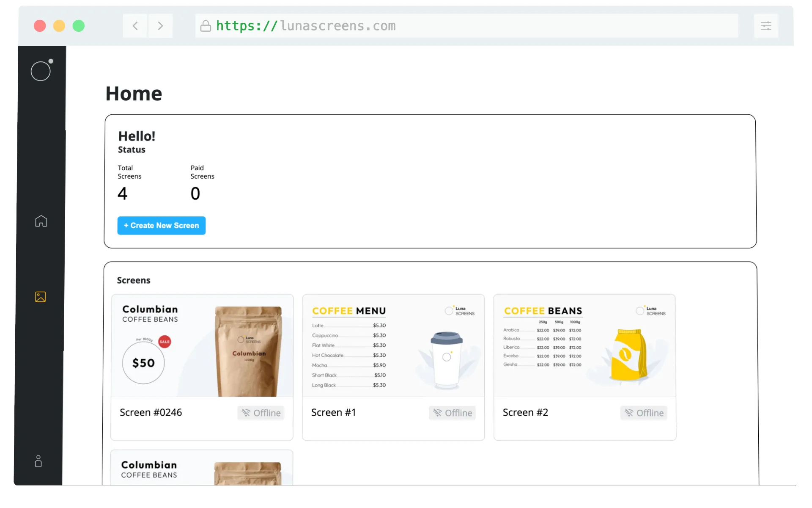Click the Total Screens count of 4
The width and height of the screenshot is (812, 508).
[x=123, y=194]
